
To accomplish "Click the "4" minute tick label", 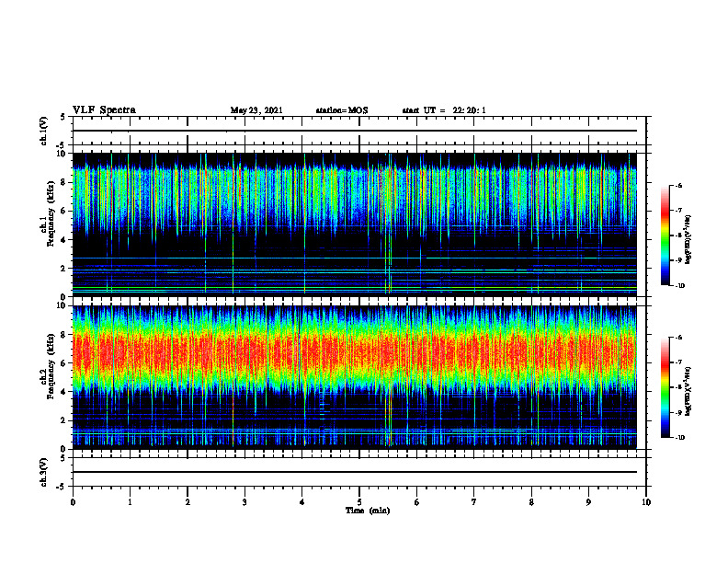I will click(x=302, y=502).
